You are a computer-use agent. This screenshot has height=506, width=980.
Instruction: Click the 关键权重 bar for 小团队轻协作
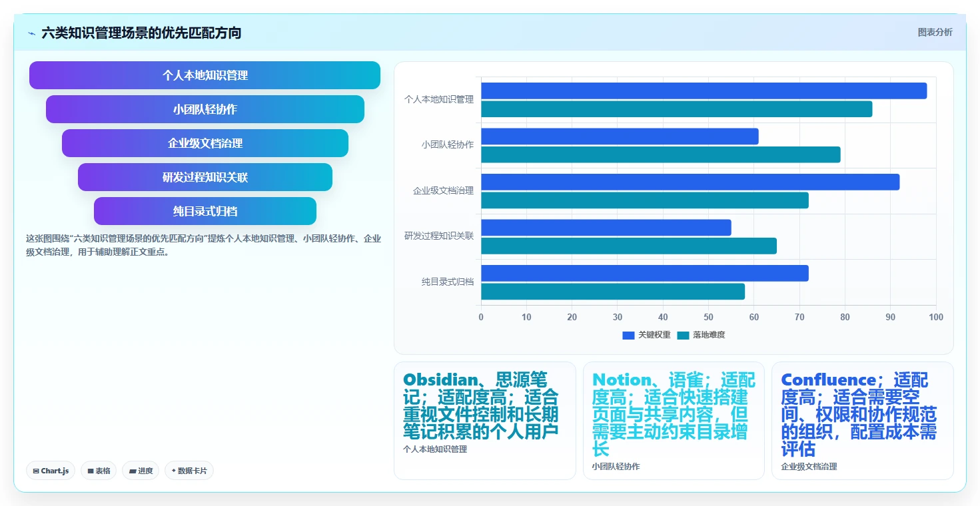(x=620, y=136)
